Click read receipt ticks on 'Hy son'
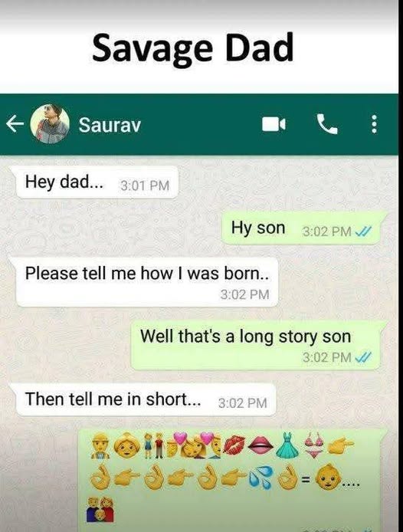The image size is (403, 532). coord(363,232)
